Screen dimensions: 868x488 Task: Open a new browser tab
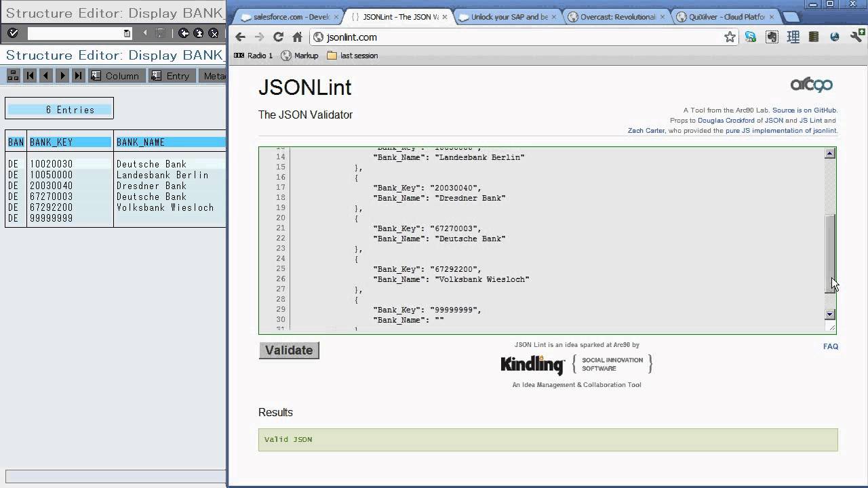point(791,17)
